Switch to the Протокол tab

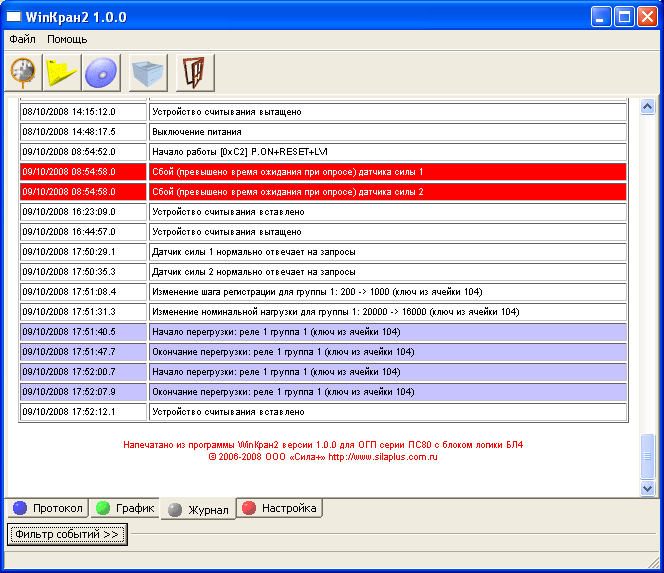pyautogui.click(x=48, y=508)
